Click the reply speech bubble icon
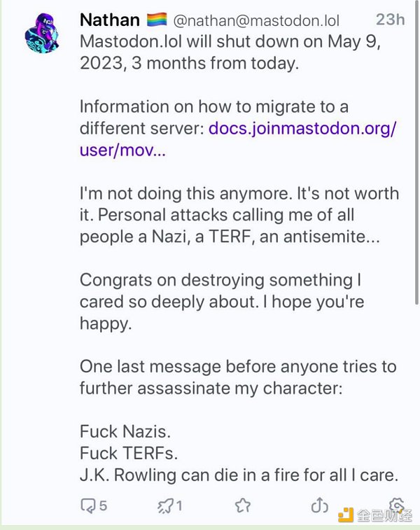420x530 pixels. point(87,505)
